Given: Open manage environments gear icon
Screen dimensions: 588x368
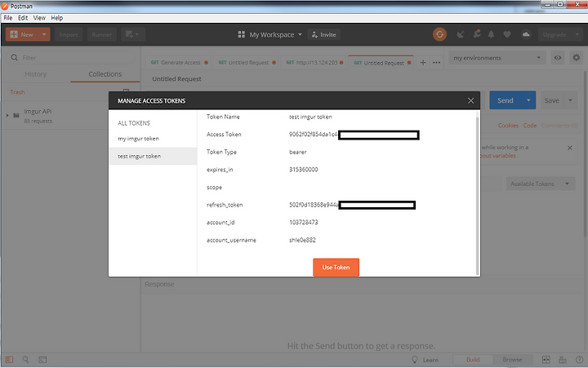Looking at the screenshot, I should point(577,58).
